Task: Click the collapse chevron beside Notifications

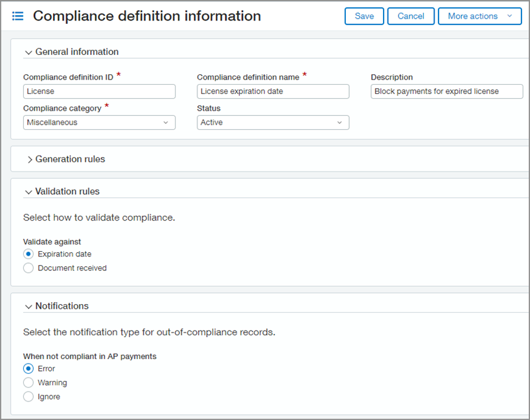Action: click(28, 306)
